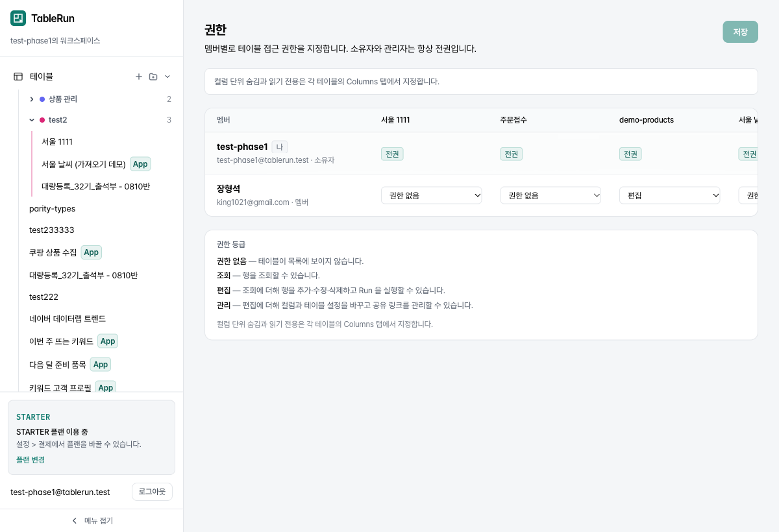Open the parity-types table
This screenshot has height=532, width=779.
pyautogui.click(x=52, y=208)
